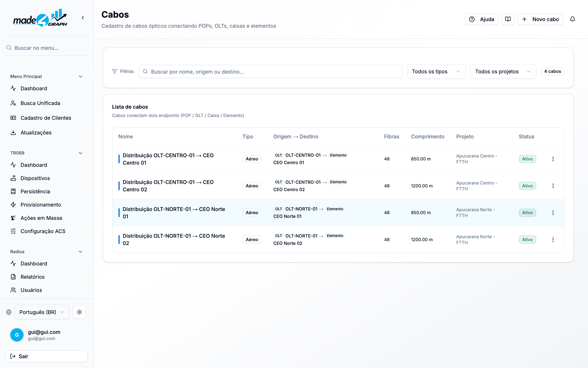Viewport: 588px width, 368px height.
Task: Open the documentation book icon
Action: coord(508,19)
